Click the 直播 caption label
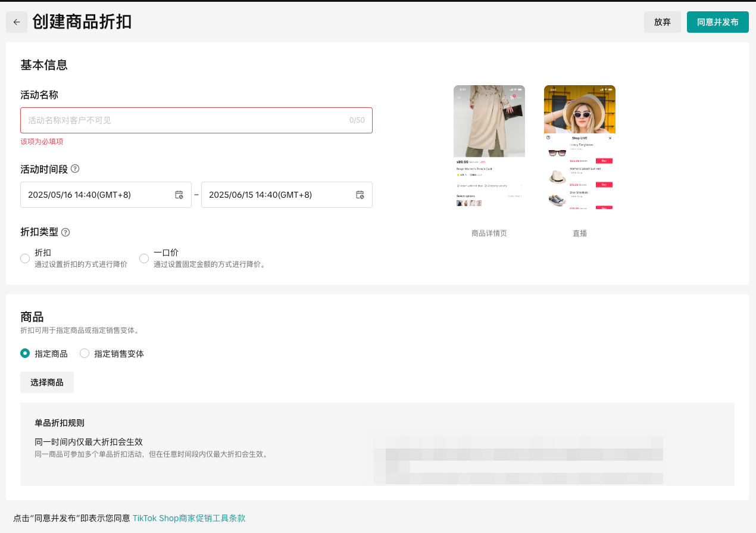 tap(580, 233)
